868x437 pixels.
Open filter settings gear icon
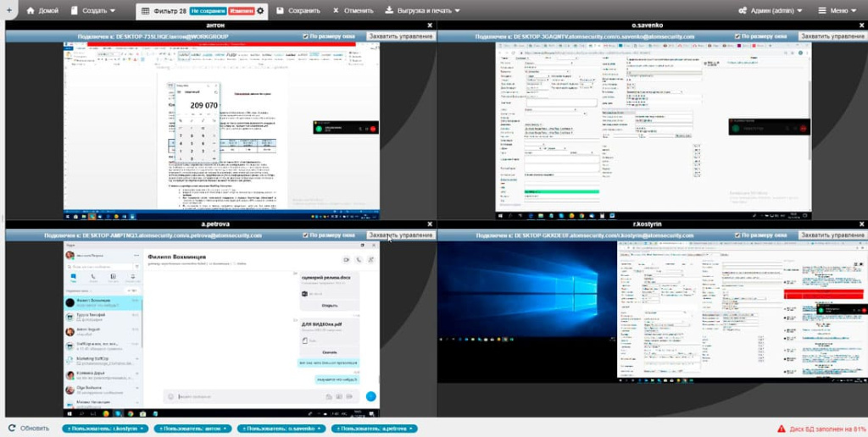(x=260, y=11)
